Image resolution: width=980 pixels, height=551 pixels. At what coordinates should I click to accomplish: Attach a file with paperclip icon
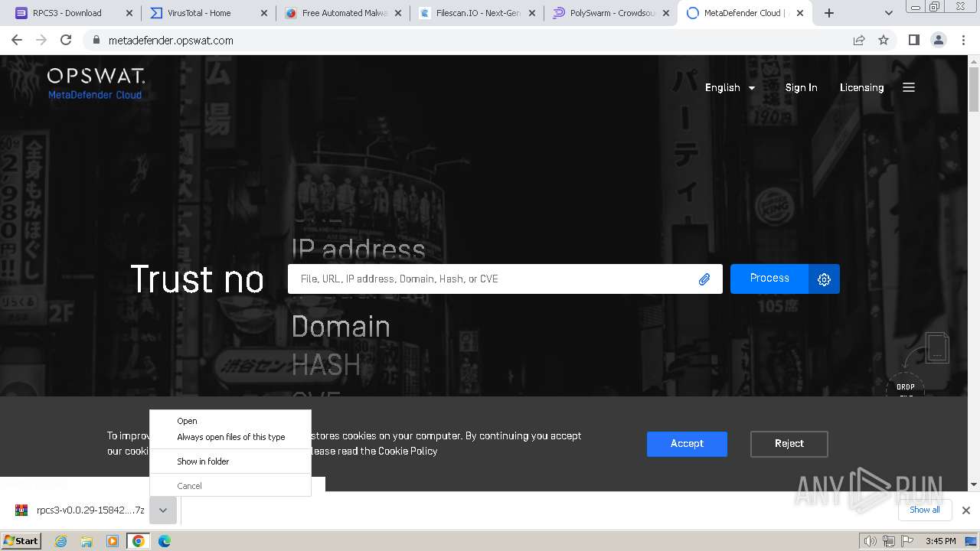(x=704, y=279)
